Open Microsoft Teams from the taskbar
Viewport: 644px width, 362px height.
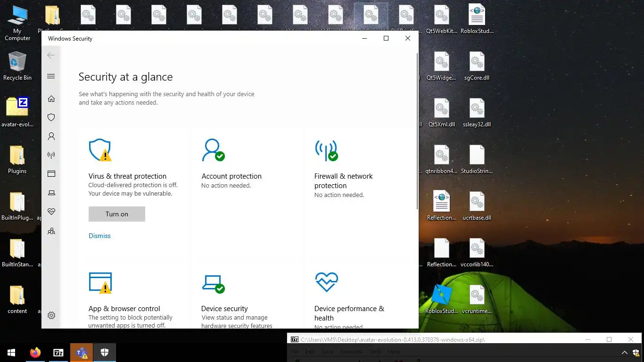tap(82, 353)
